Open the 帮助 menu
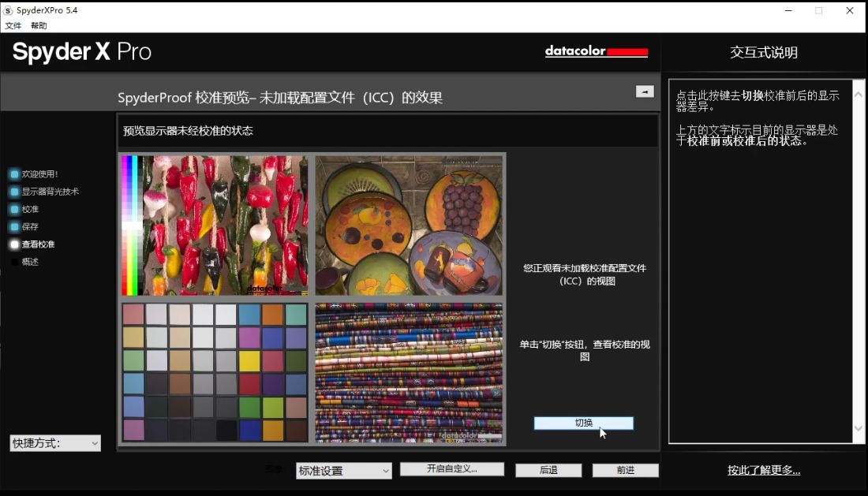Viewport: 868px width, 496px height. tap(39, 26)
